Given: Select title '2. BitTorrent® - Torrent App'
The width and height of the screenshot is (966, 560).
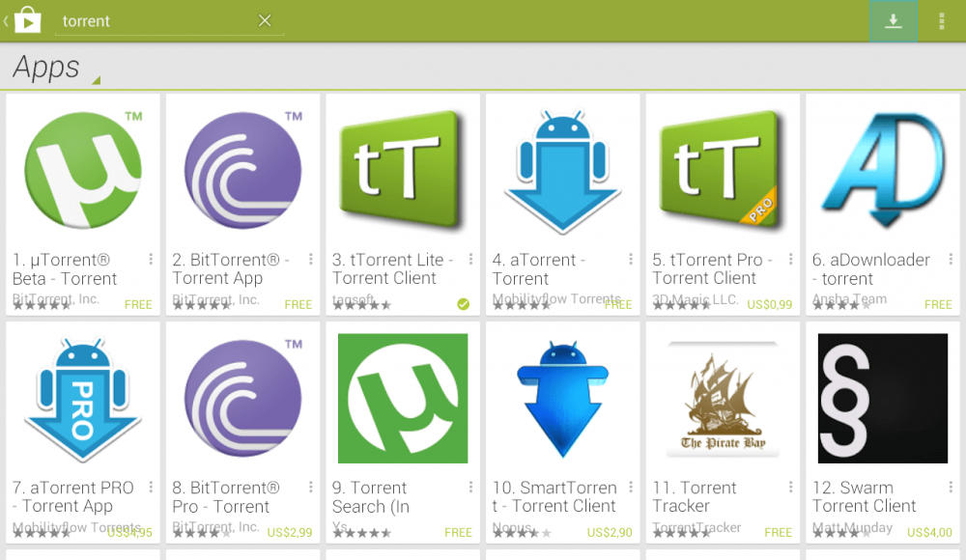Looking at the screenshot, I should [231, 269].
